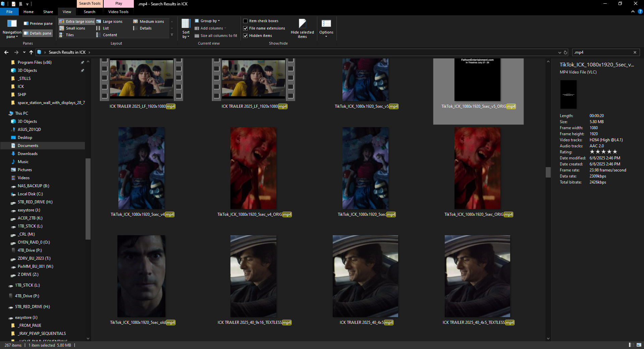The height and width of the screenshot is (349, 644).
Task: Select TikTok_ICK_1080x1920_5sec_old.mp4 video
Action: (x=141, y=276)
